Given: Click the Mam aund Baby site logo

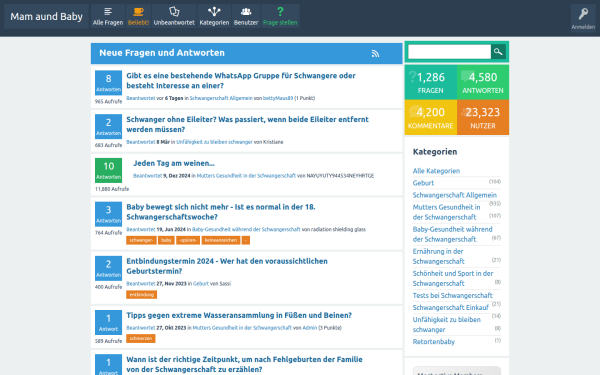Looking at the screenshot, I should (46, 16).
